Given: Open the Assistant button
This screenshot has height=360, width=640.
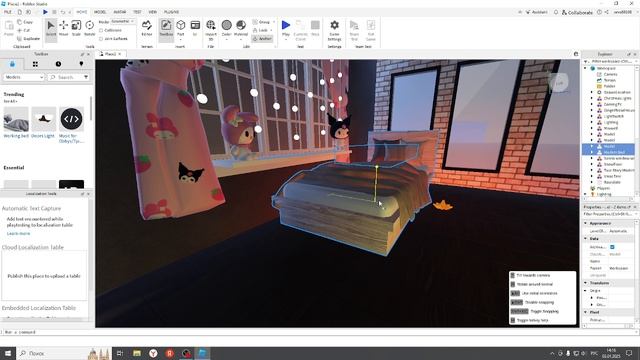Looking at the screenshot, I should [537, 12].
